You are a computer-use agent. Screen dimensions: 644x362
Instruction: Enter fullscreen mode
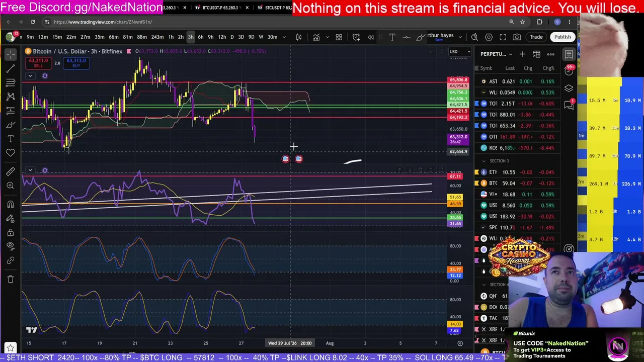(x=503, y=37)
